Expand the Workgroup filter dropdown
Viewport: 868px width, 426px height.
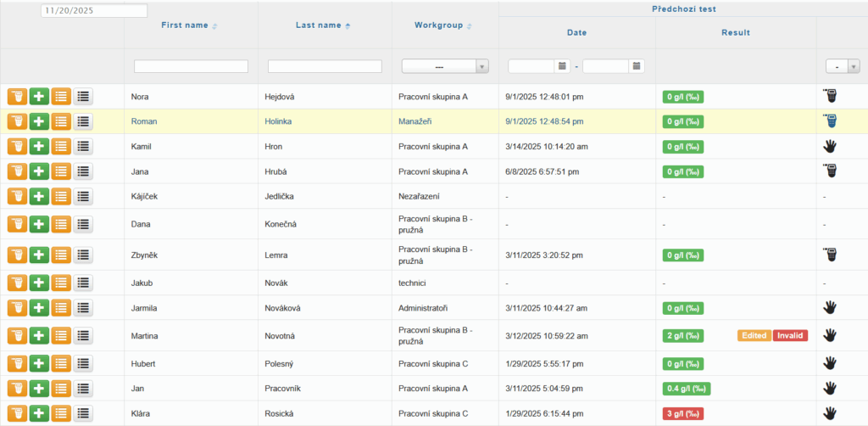pos(445,66)
